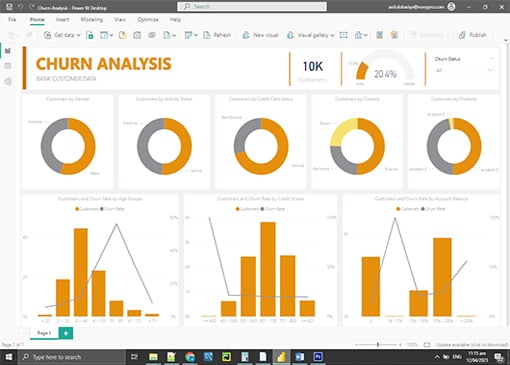The image size is (510, 365).
Task: Open the Excel workbook icon in ribbon
Action: click(90, 35)
